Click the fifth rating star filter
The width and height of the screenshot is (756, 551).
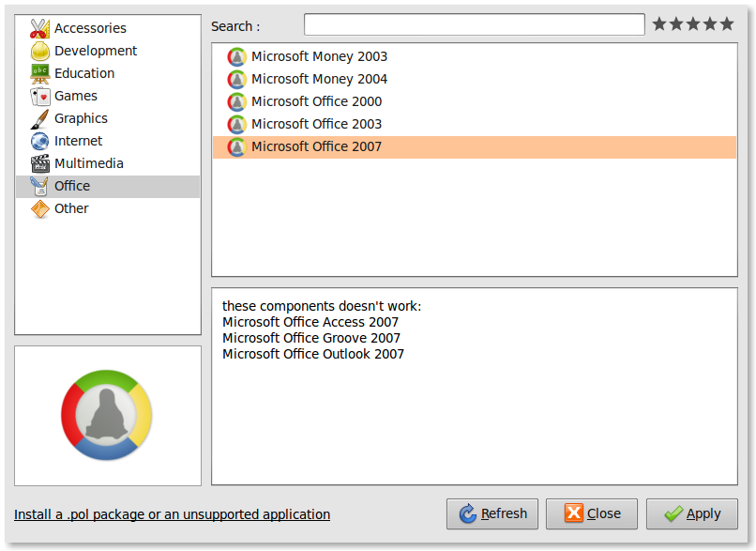[x=727, y=23]
